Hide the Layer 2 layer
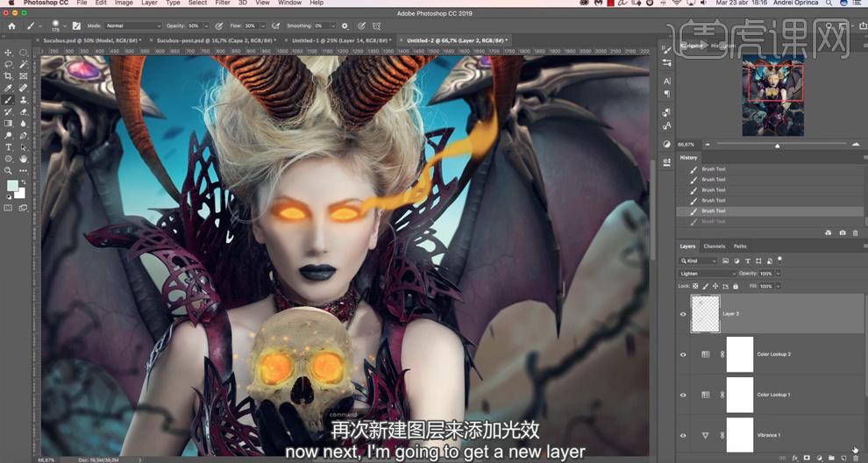 pos(683,314)
